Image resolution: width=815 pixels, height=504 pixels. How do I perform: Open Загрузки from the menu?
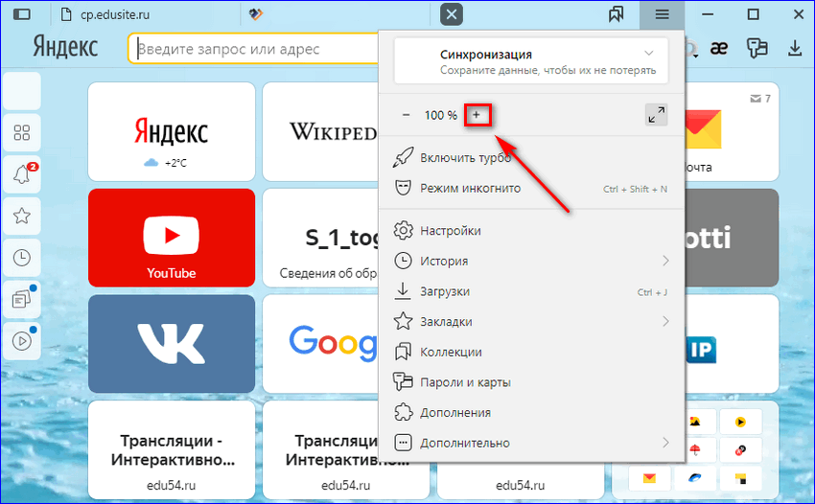tap(530, 291)
